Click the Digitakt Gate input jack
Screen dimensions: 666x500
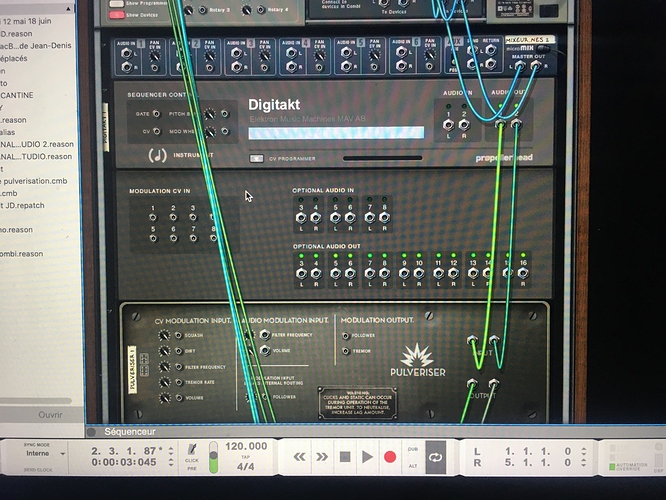click(156, 114)
